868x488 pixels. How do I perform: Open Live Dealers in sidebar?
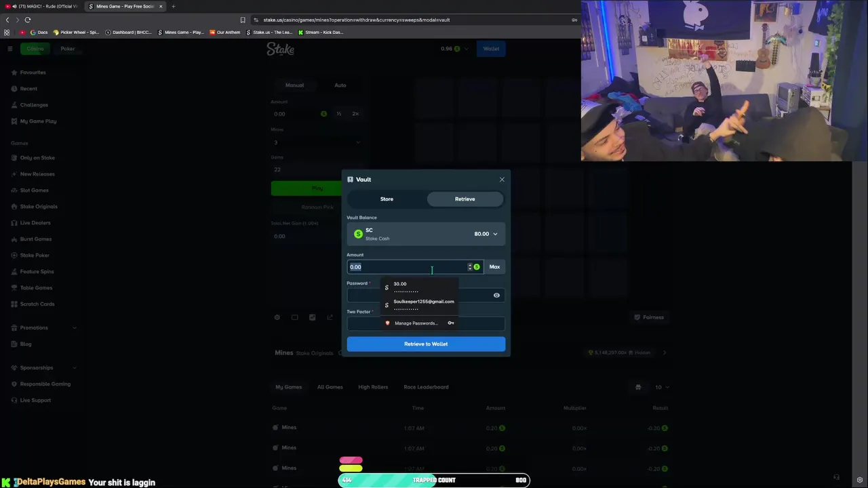coord(35,223)
